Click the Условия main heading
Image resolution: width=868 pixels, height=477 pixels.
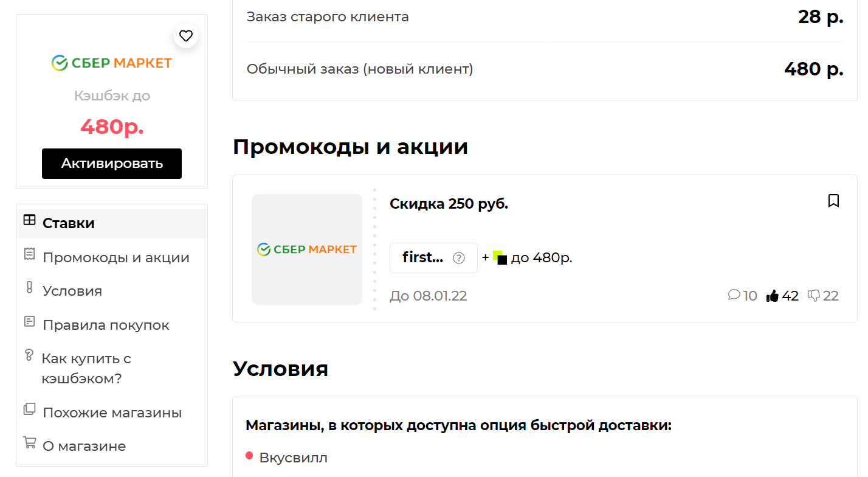click(281, 369)
